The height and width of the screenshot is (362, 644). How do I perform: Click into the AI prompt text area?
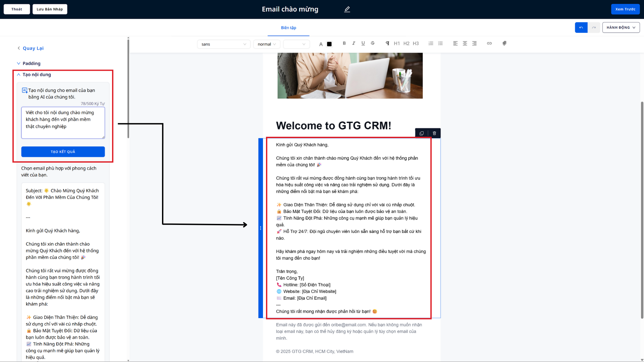63,123
